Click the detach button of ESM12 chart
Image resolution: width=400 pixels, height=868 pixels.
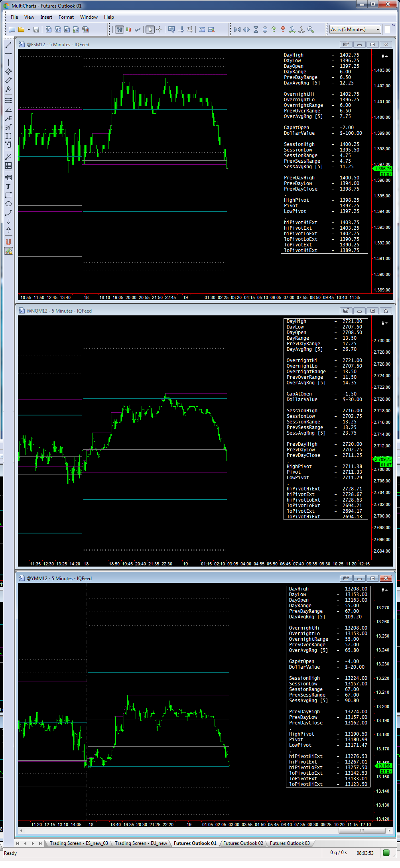coord(346,44)
